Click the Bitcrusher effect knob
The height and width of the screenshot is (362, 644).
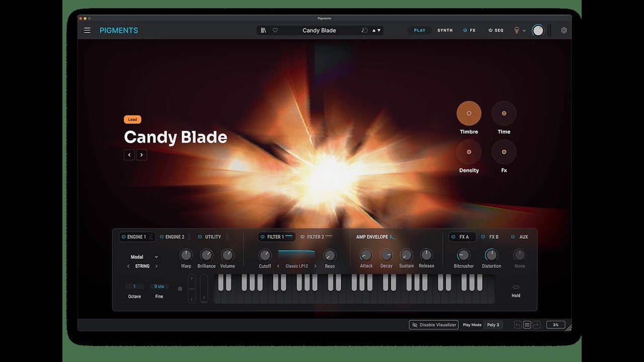pos(463,255)
